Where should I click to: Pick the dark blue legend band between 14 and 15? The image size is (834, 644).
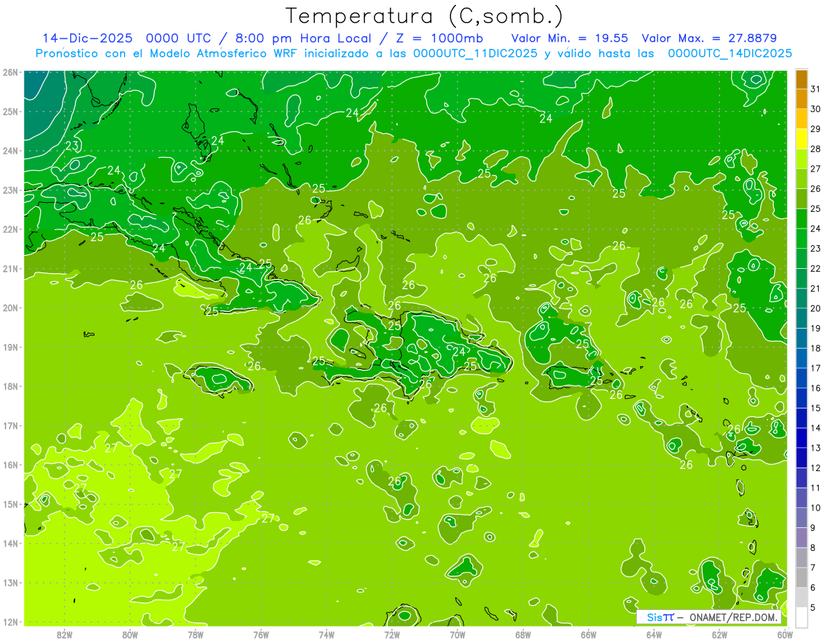[x=801, y=418]
